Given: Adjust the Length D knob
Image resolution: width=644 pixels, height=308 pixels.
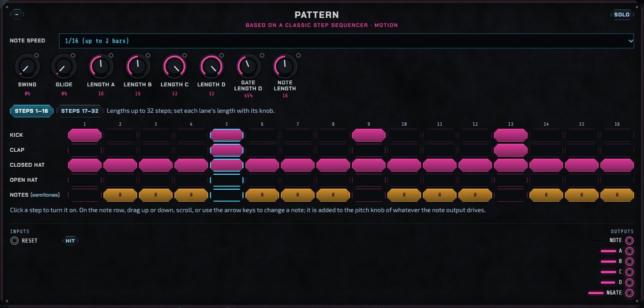Looking at the screenshot, I should tap(211, 66).
